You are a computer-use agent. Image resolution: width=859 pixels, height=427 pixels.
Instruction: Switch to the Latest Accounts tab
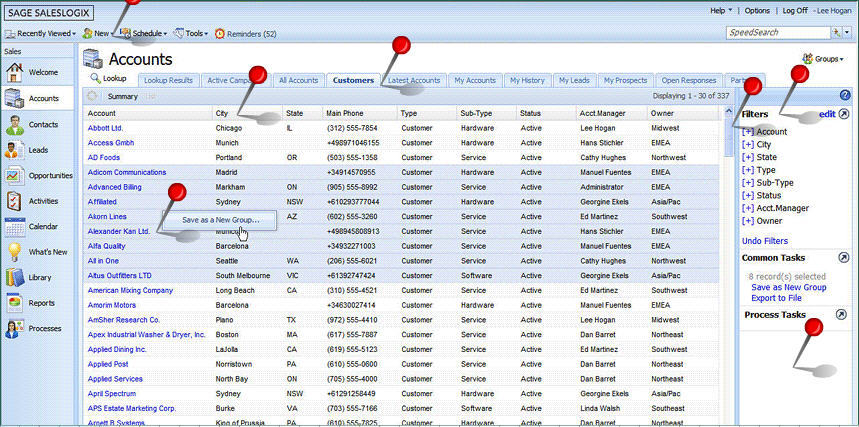pyautogui.click(x=414, y=81)
